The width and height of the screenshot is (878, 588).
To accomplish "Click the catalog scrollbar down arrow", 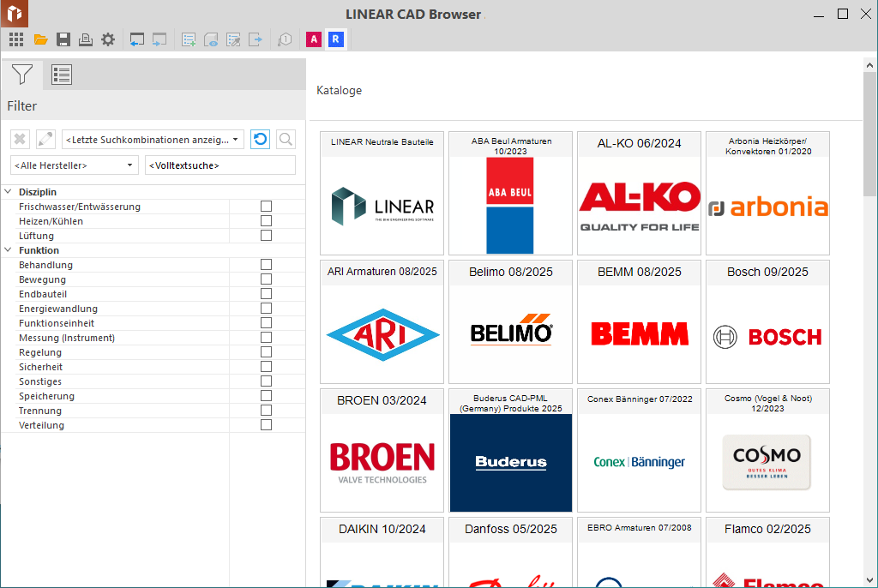I will (x=869, y=579).
